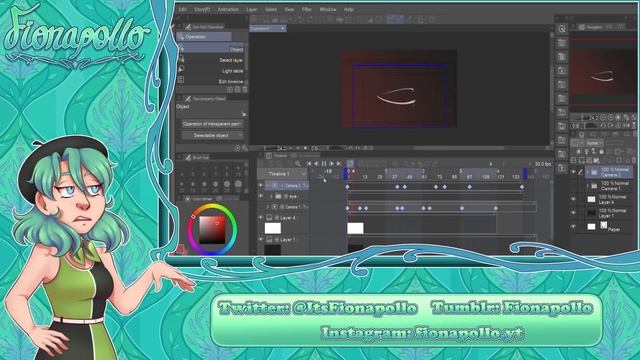Toggle visibility of Layer 4 in the Layer panel
Image resolution: width=640 pixels, height=360 pixels.
[x=573, y=199]
